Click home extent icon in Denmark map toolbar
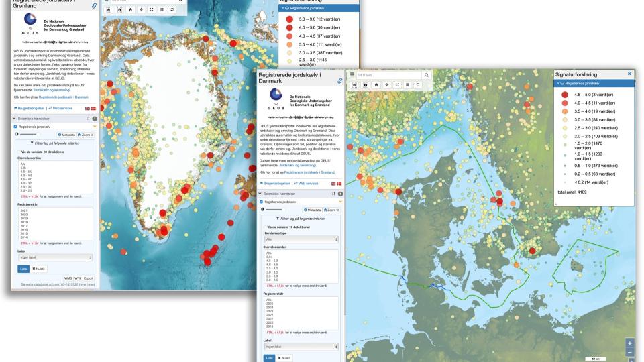Viewport: 644px width, 362px height. 376,85
